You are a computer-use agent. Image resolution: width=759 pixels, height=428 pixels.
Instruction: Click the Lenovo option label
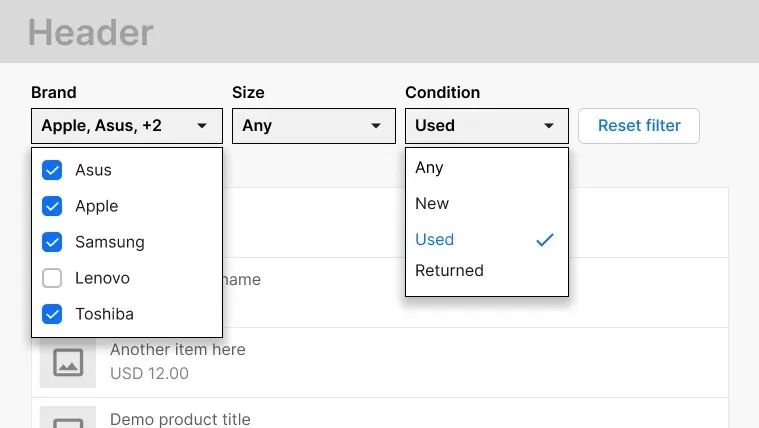102,278
